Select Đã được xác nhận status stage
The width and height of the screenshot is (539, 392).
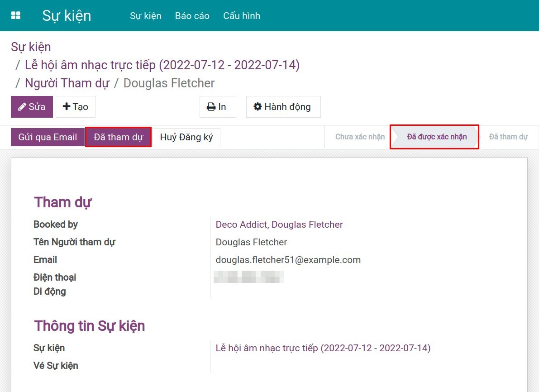(436, 137)
